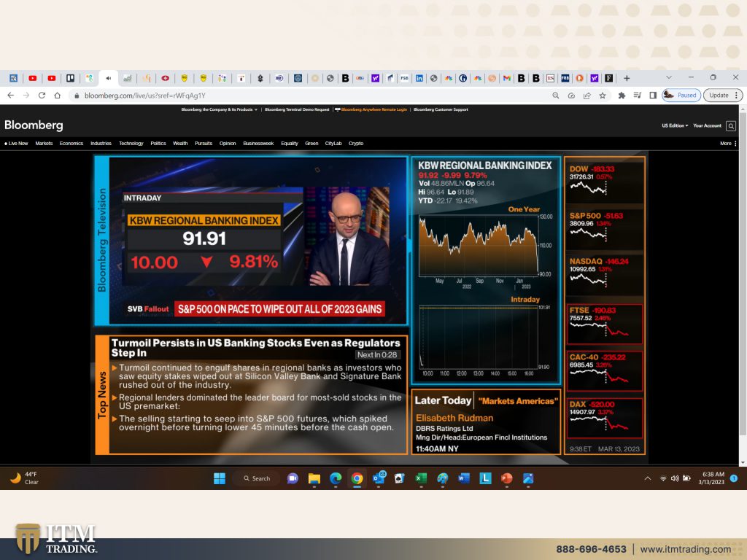Image resolution: width=747 pixels, height=560 pixels.
Task: Open Outlook from the taskbar
Action: click(x=379, y=478)
